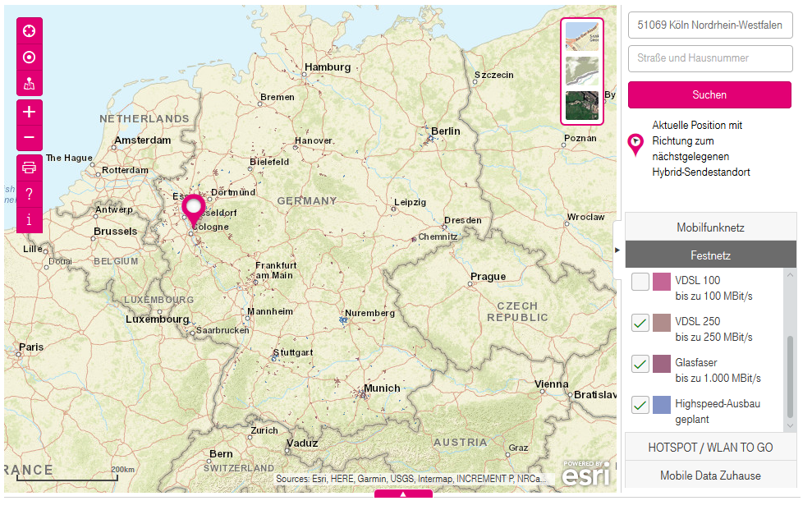The image size is (812, 510).
Task: Select the street basemap thumbnail
Action: point(582,36)
